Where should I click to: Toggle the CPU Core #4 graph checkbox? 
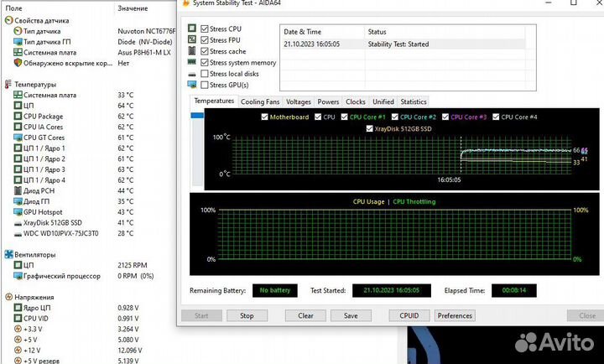coord(496,117)
